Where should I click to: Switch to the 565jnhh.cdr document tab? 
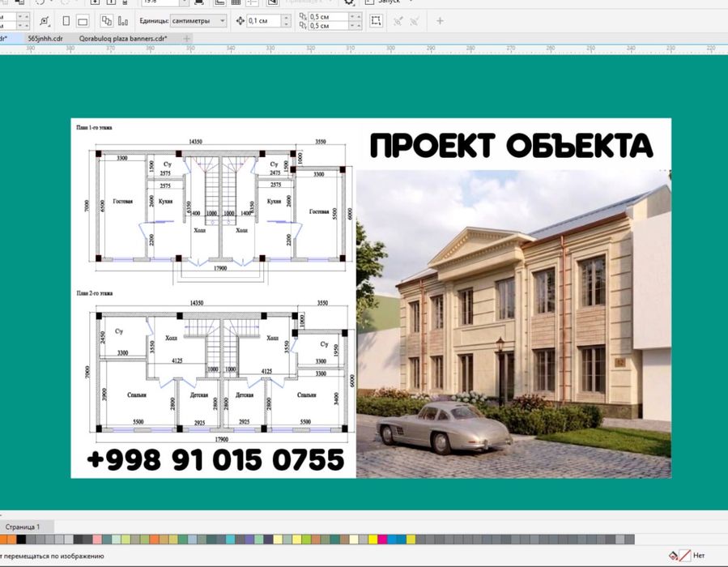(45, 39)
